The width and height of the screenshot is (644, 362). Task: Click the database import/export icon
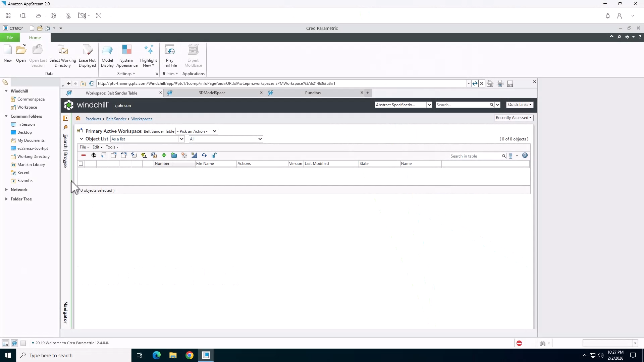point(214,155)
